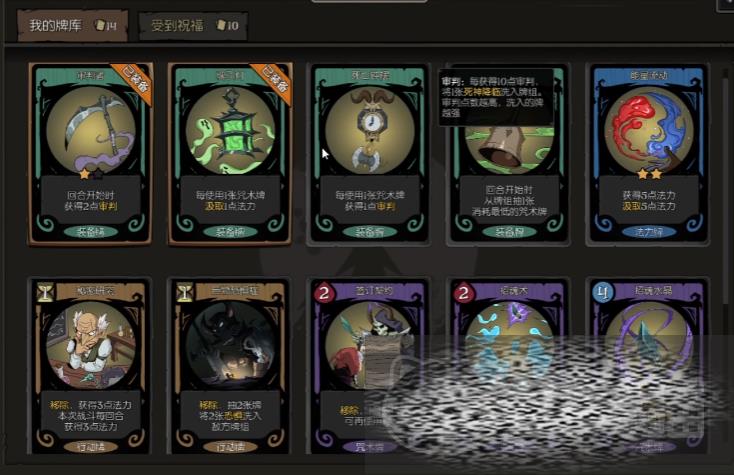
Task: Click the red cost 2 badge on contract card
Action: (x=323, y=293)
